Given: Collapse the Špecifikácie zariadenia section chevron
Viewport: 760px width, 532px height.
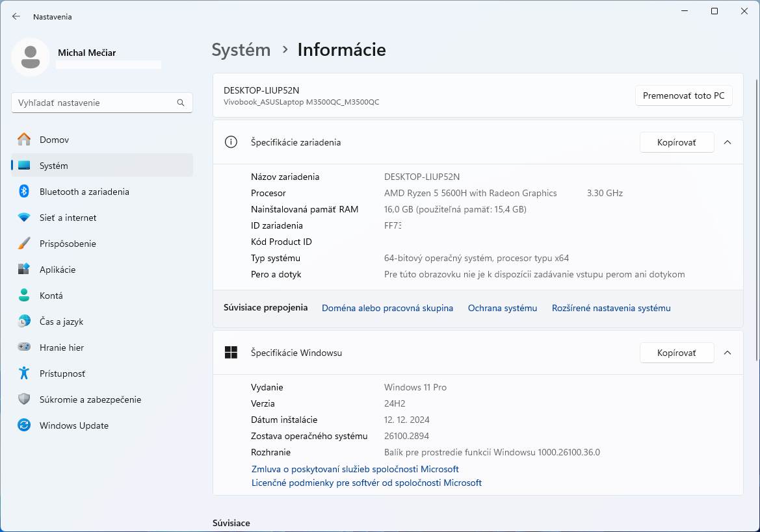Looking at the screenshot, I should click(727, 142).
